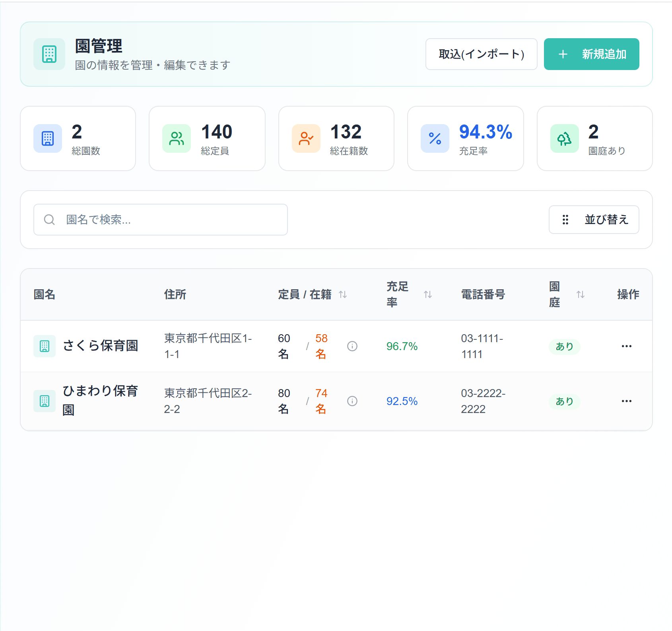Click the 140 総定員 figure
Screen dimensions: 672x631
217,132
